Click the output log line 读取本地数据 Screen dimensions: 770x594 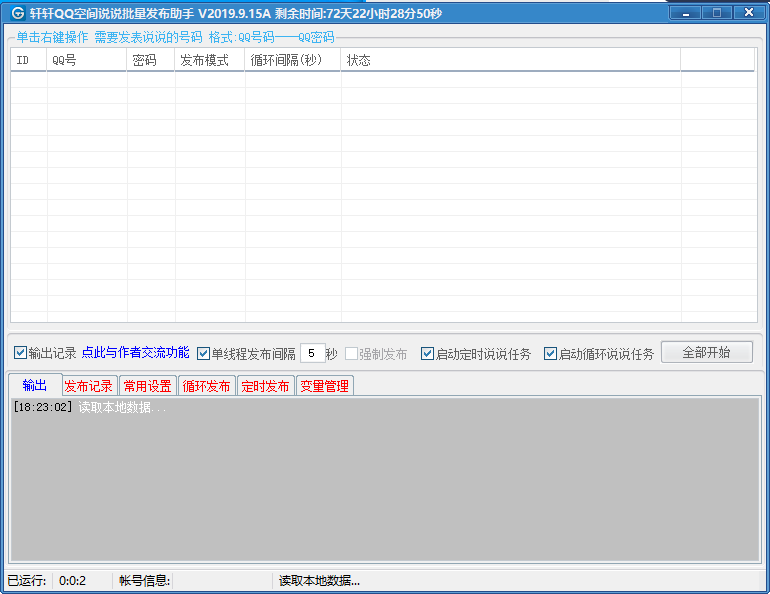[x=90, y=407]
